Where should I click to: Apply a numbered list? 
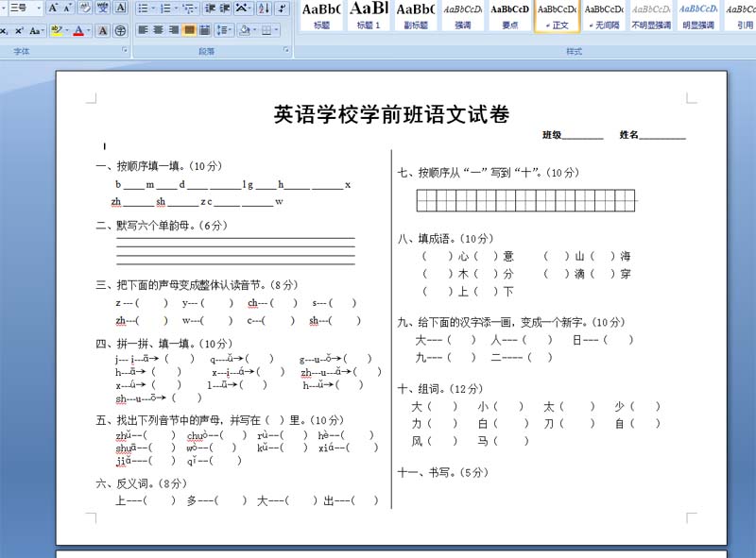[165, 8]
